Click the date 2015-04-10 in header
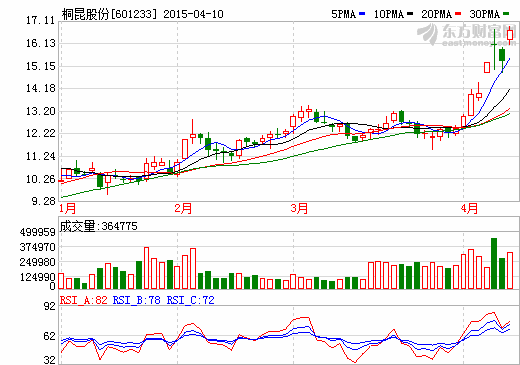520x365 pixels. pos(193,14)
